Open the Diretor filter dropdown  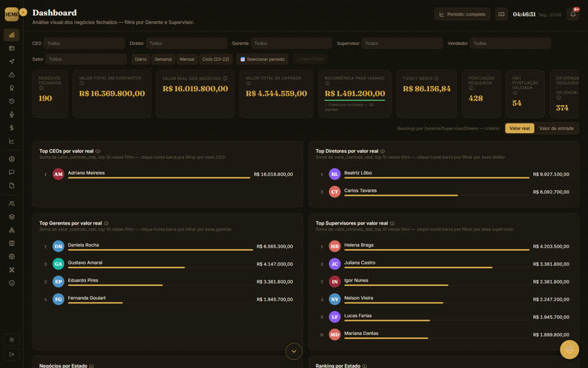pyautogui.click(x=186, y=43)
